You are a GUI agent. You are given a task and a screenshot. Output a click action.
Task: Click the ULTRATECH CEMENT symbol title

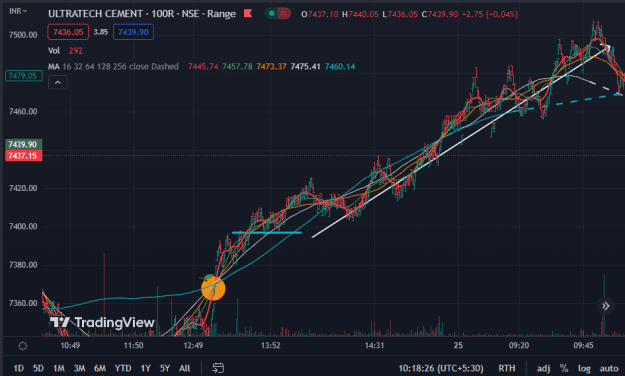coord(95,14)
